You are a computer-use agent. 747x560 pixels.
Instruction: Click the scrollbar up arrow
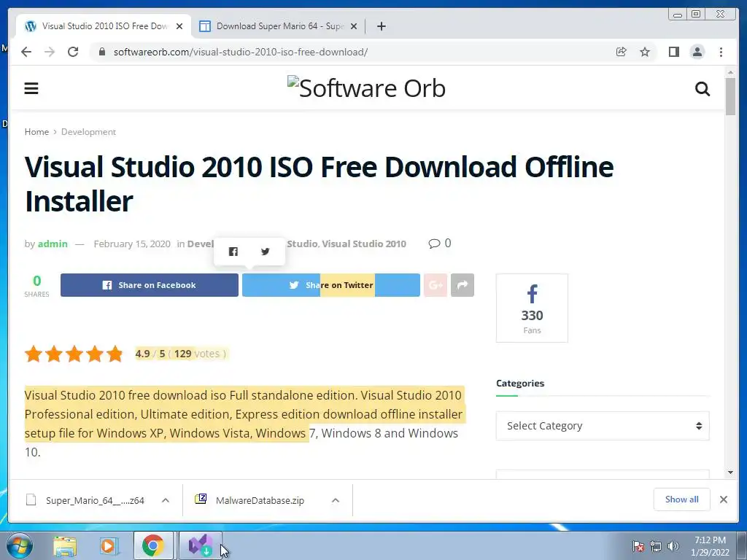pyautogui.click(x=730, y=72)
